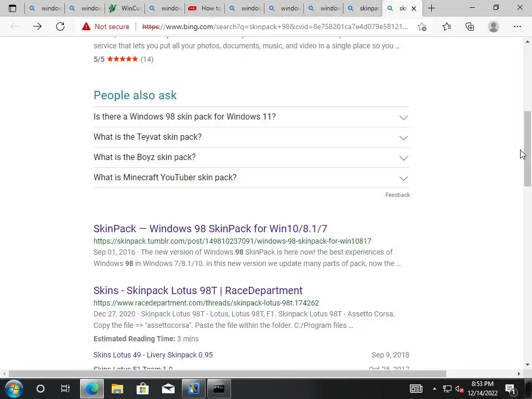Open the tab actions menu icon
Image resolution: width=532 pixels, height=399 pixels.
[x=12, y=8]
